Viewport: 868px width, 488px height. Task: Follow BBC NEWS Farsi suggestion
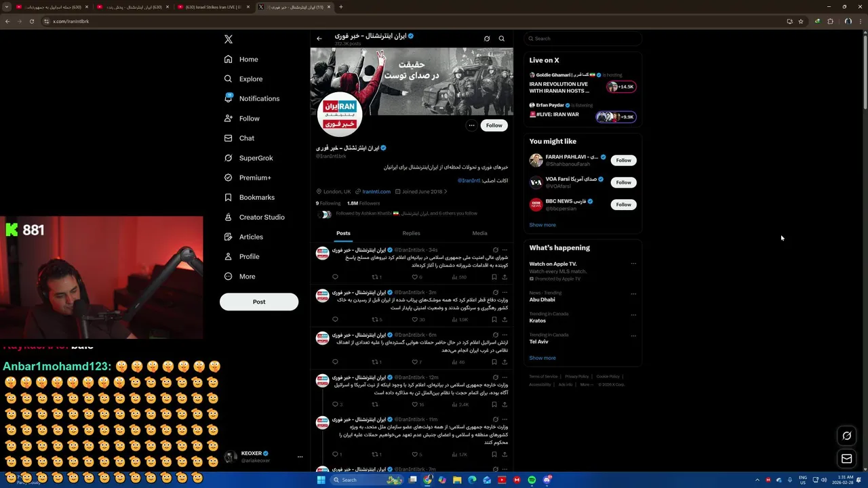point(624,204)
